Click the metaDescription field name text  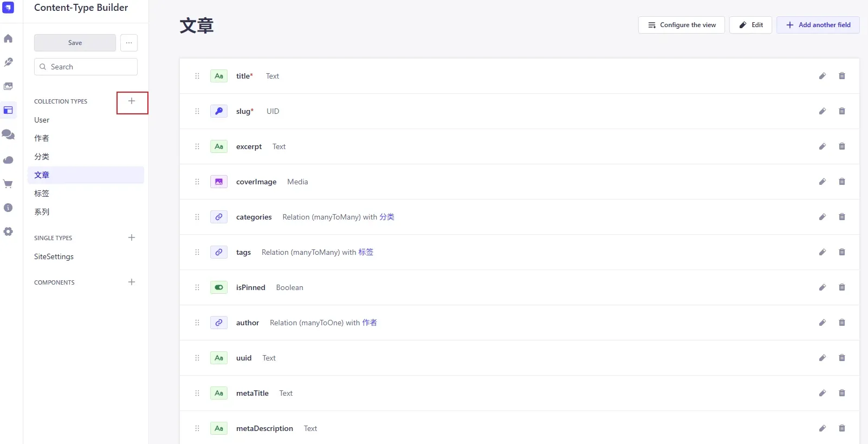pos(264,428)
